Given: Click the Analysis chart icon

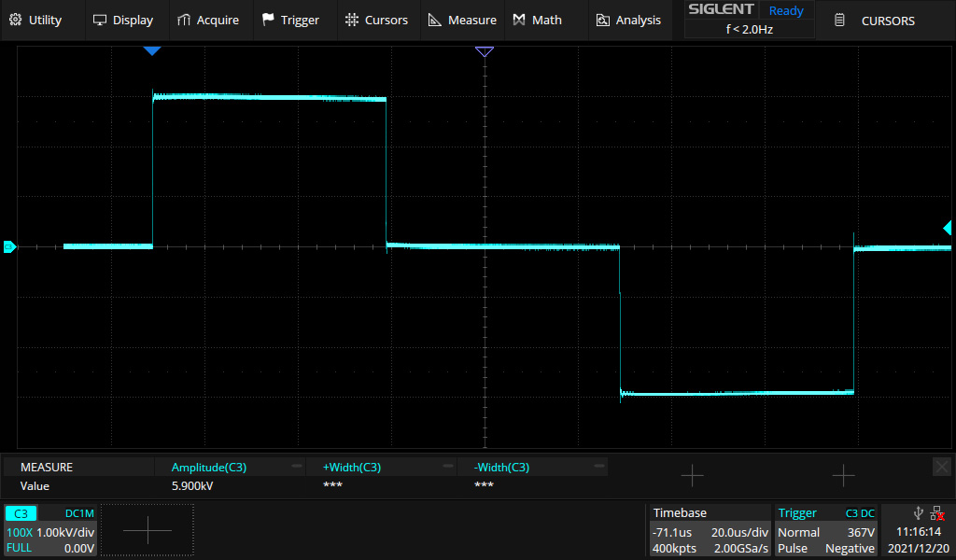Looking at the screenshot, I should 602,21.
